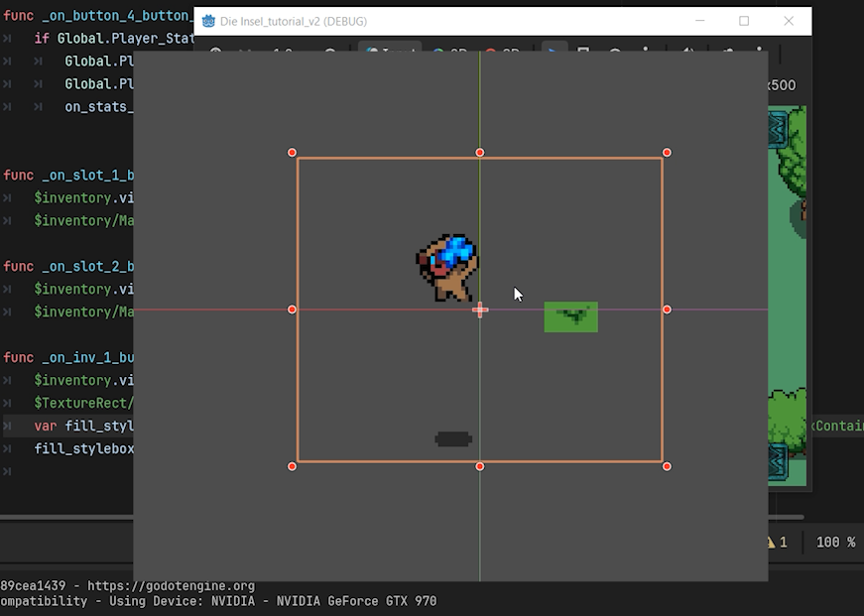Image resolution: width=864 pixels, height=616 pixels.
Task: Minimize the Die Insel_tutorial_v2 debug window
Action: [699, 21]
